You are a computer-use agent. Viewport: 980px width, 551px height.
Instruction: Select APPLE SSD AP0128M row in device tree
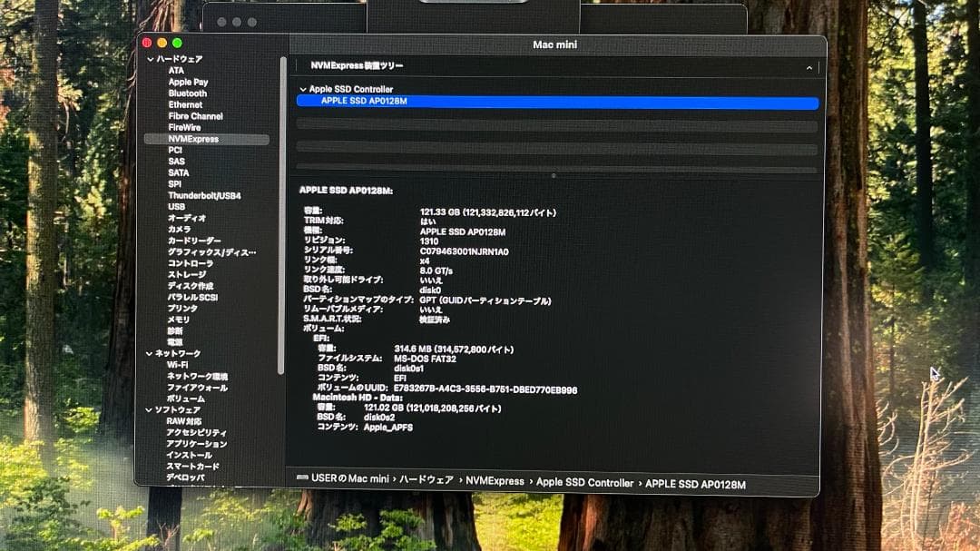(557, 102)
